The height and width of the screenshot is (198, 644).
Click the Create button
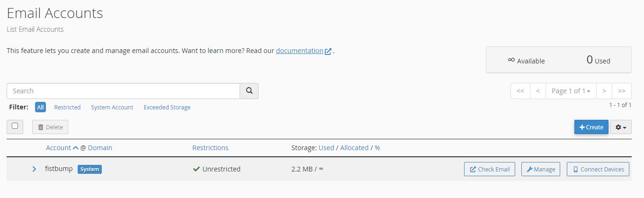point(591,127)
